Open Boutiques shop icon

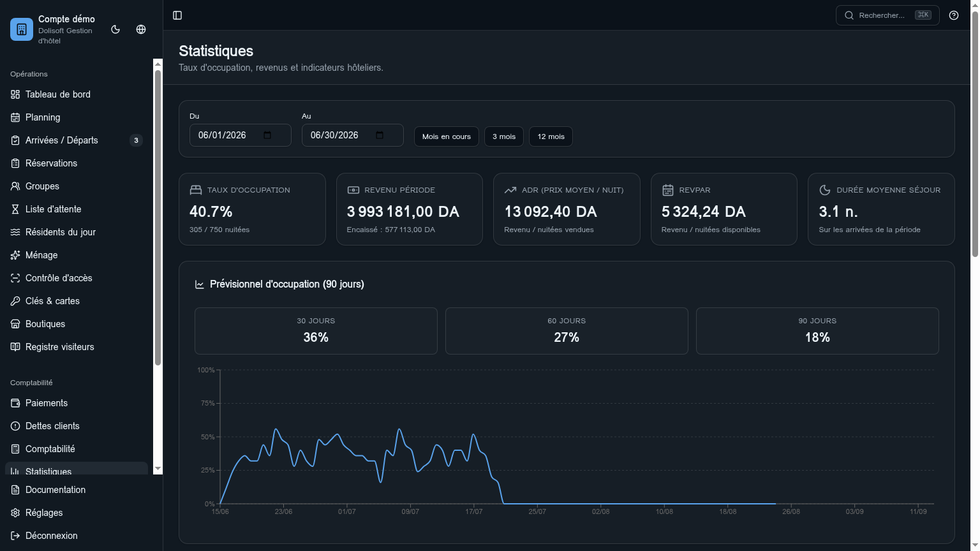pyautogui.click(x=15, y=324)
